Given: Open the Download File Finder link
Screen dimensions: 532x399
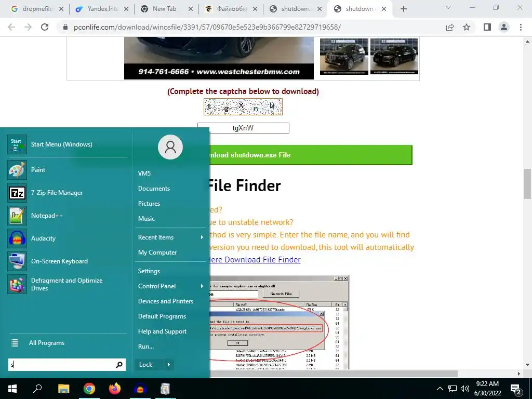Looking at the screenshot, I should [x=255, y=260].
